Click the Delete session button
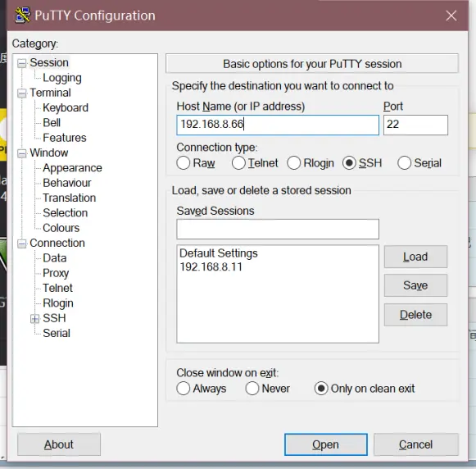This screenshot has height=469, width=476. (x=415, y=315)
